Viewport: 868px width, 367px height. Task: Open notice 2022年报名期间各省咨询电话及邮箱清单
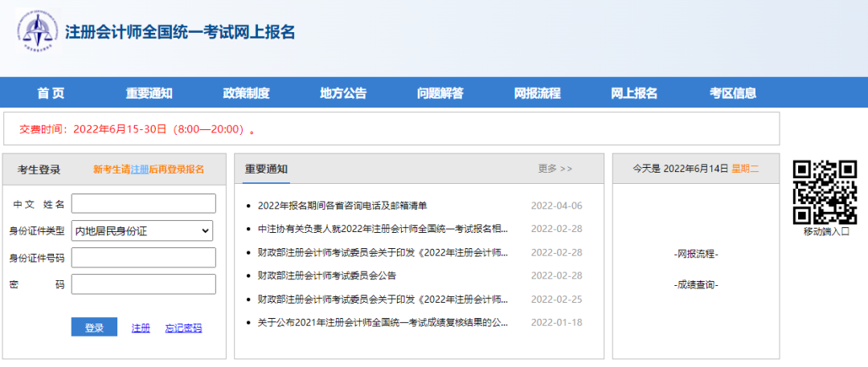342,206
